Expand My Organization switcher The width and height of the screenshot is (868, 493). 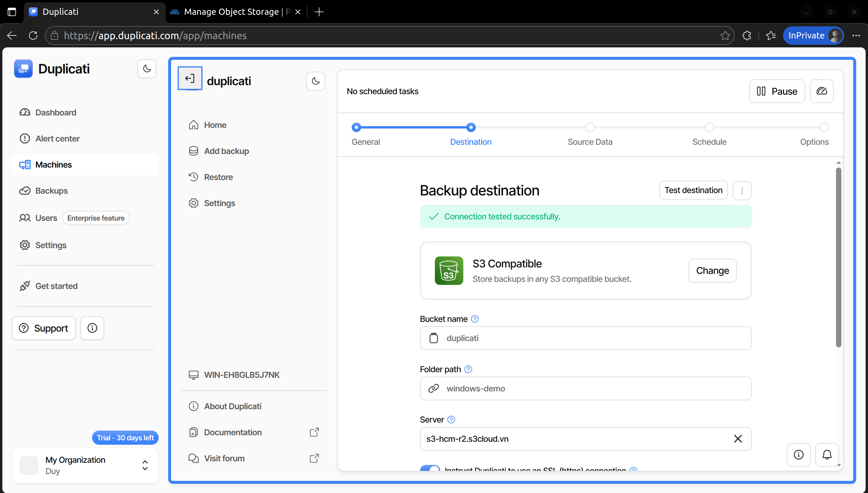pos(145,465)
